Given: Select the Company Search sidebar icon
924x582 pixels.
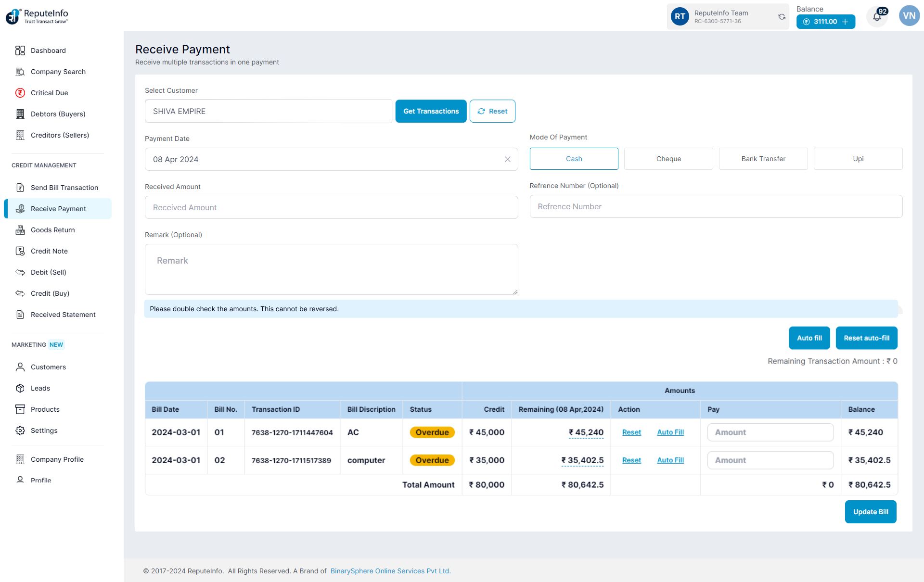Looking at the screenshot, I should click(x=20, y=72).
